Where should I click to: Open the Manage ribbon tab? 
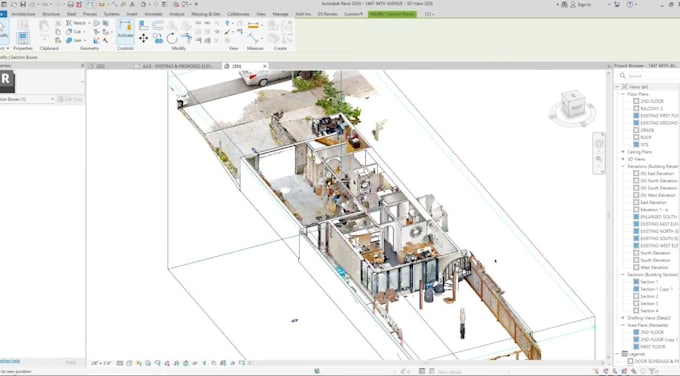click(280, 14)
